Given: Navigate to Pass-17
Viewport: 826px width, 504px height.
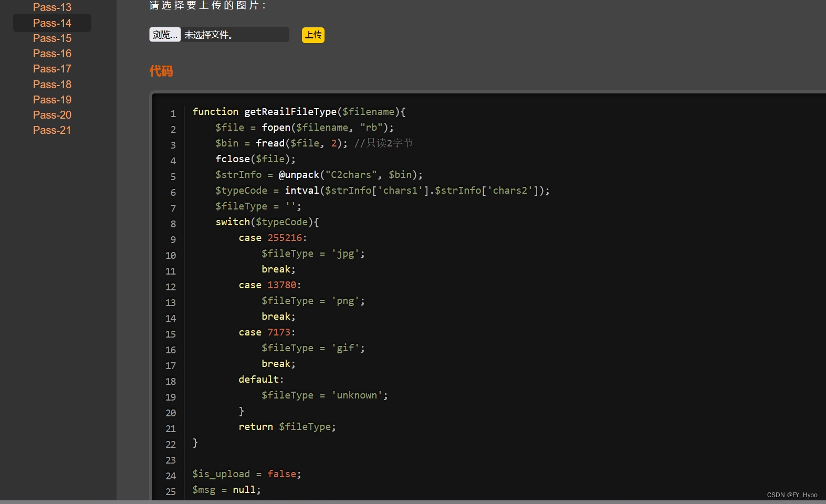Looking at the screenshot, I should pos(52,69).
